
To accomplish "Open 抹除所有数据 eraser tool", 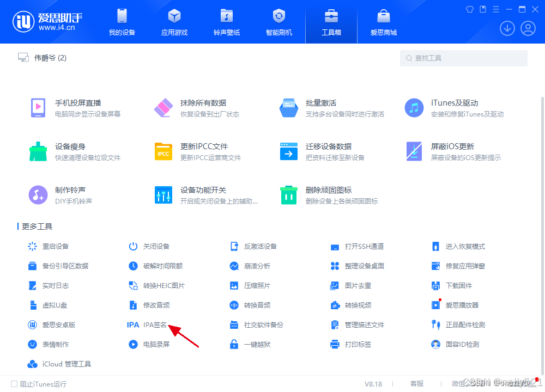I will click(197, 108).
